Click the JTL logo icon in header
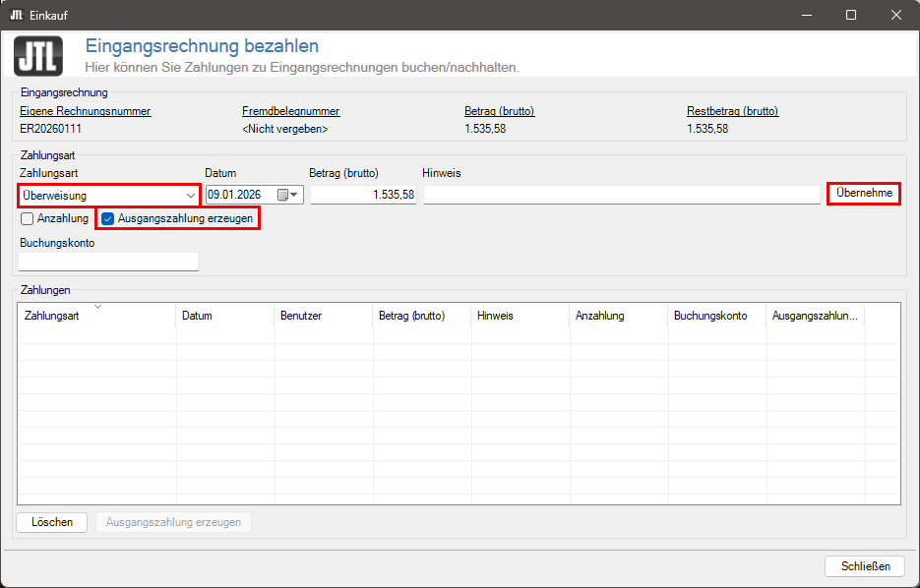This screenshot has height=588, width=920. point(38,55)
